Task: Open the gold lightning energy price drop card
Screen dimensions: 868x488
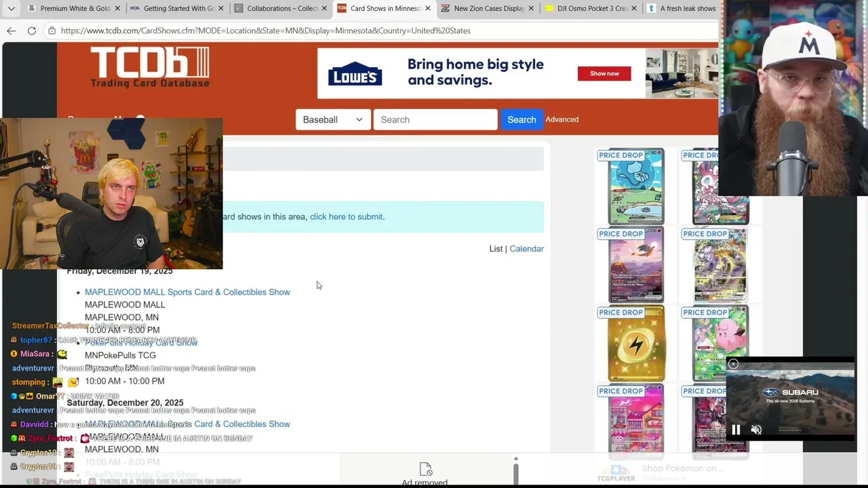Action: 635,344
